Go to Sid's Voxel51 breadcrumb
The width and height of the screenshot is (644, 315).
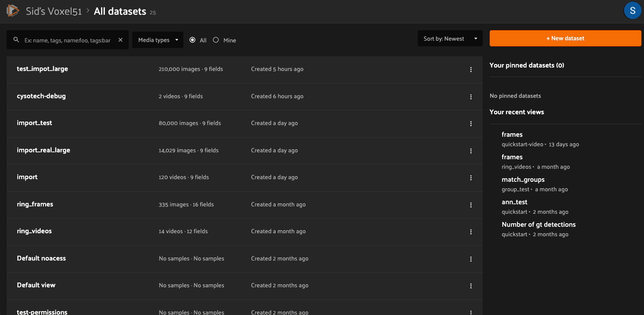point(54,11)
